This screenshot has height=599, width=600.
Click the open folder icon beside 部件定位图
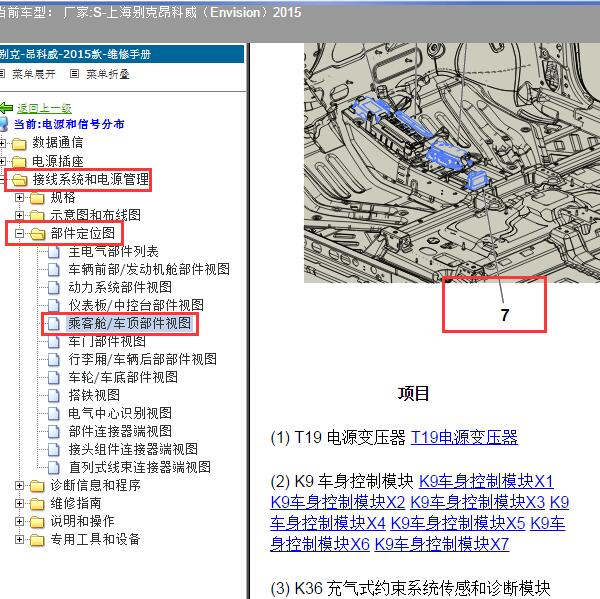[38, 234]
